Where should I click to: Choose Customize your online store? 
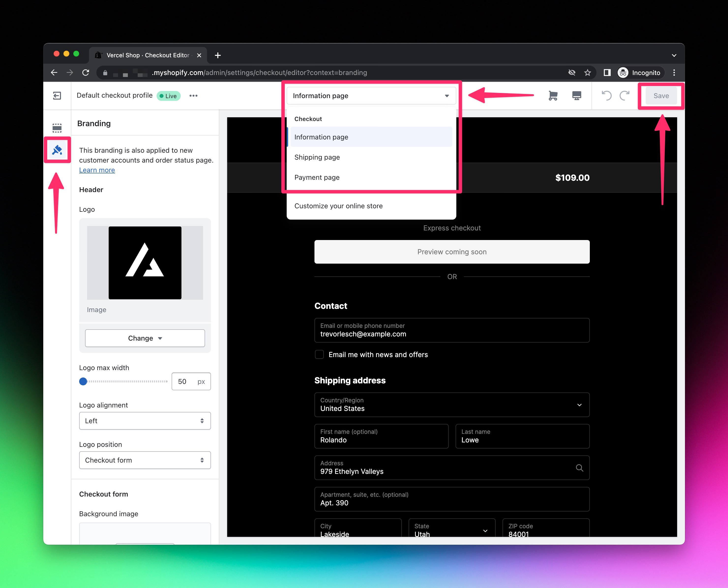point(371,206)
